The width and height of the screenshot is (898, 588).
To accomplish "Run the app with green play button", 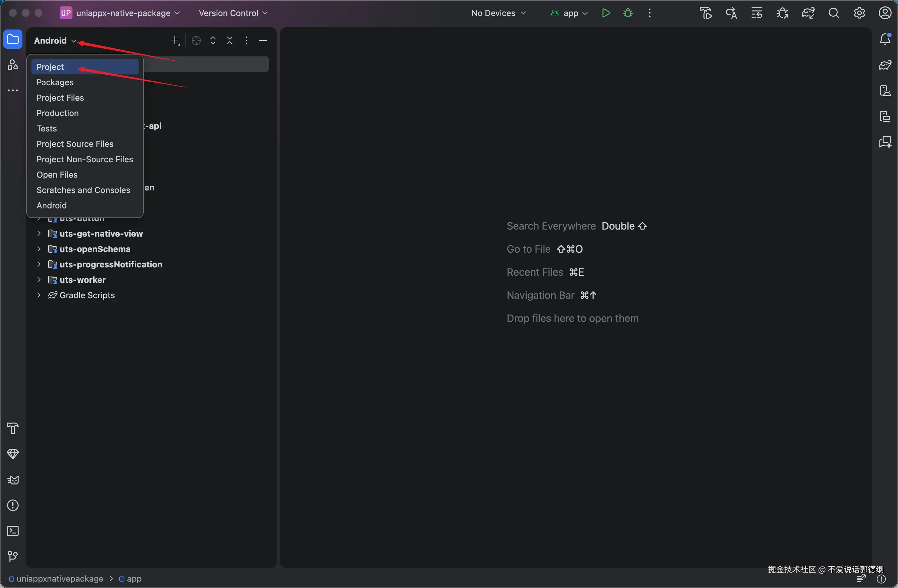I will tap(606, 13).
